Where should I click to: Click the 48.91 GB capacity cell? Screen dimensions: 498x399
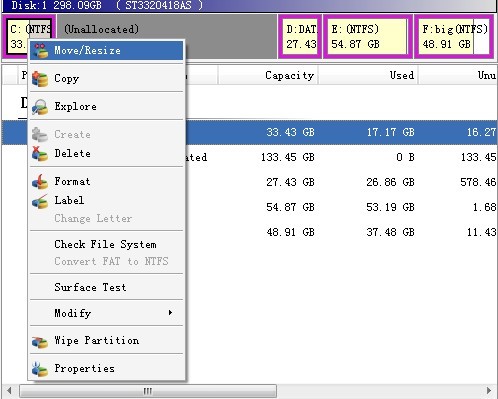290,232
